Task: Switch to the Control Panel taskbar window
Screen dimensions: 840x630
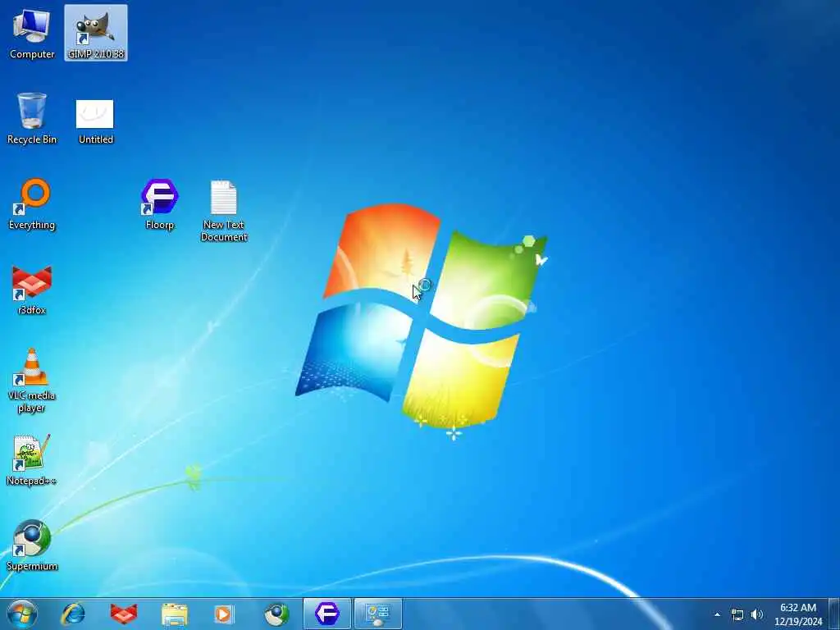Action: (x=377, y=614)
